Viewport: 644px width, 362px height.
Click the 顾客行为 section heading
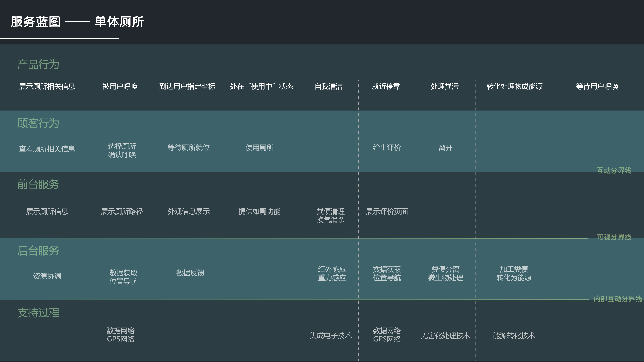click(x=38, y=123)
